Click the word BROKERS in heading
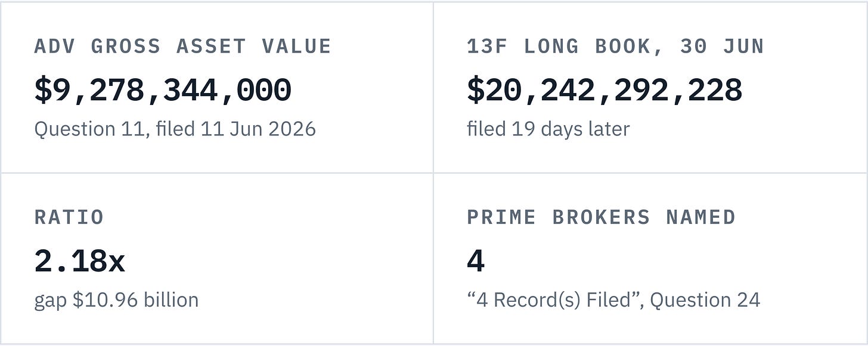 tap(601, 217)
